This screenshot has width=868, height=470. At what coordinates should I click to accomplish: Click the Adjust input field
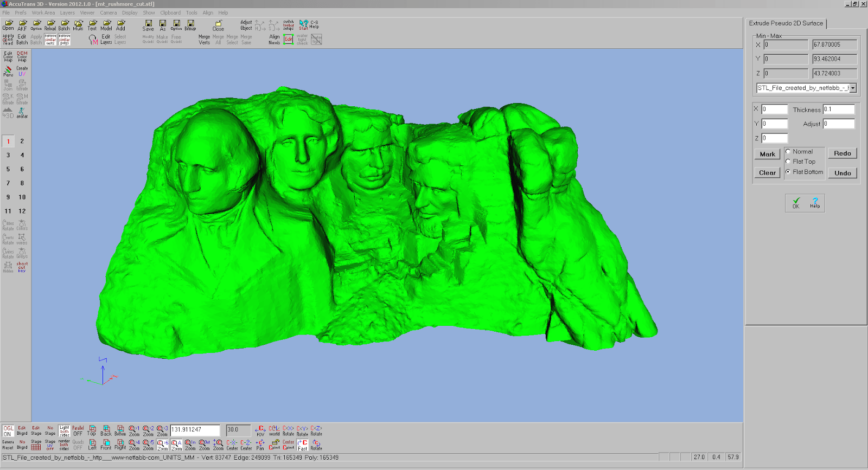click(x=839, y=124)
